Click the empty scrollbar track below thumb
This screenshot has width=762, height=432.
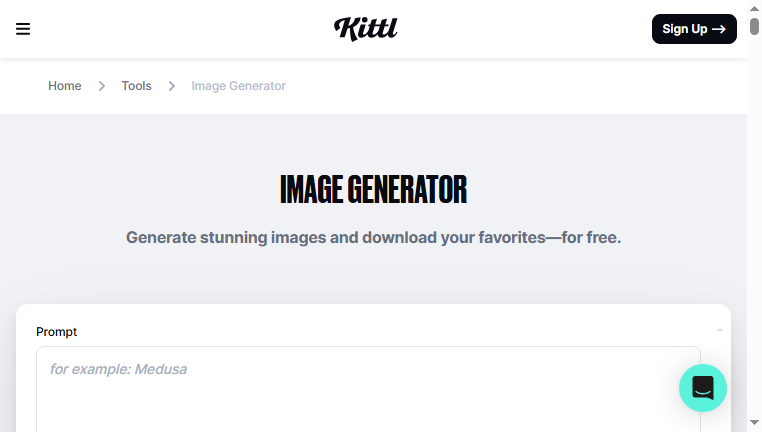(754, 224)
